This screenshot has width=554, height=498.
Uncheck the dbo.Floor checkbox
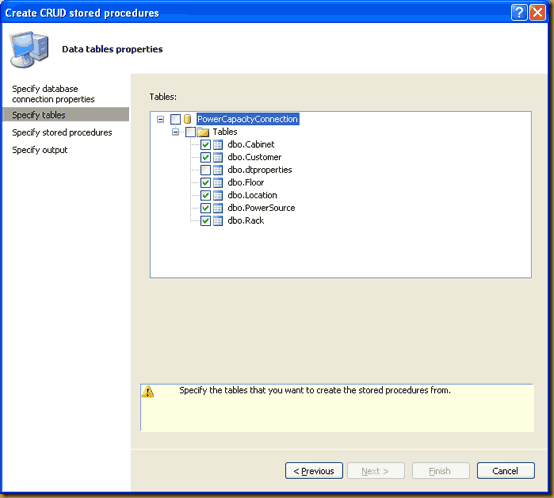coord(205,183)
